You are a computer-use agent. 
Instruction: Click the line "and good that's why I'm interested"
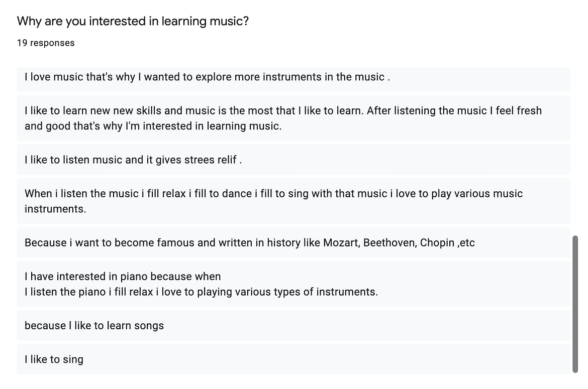153,126
